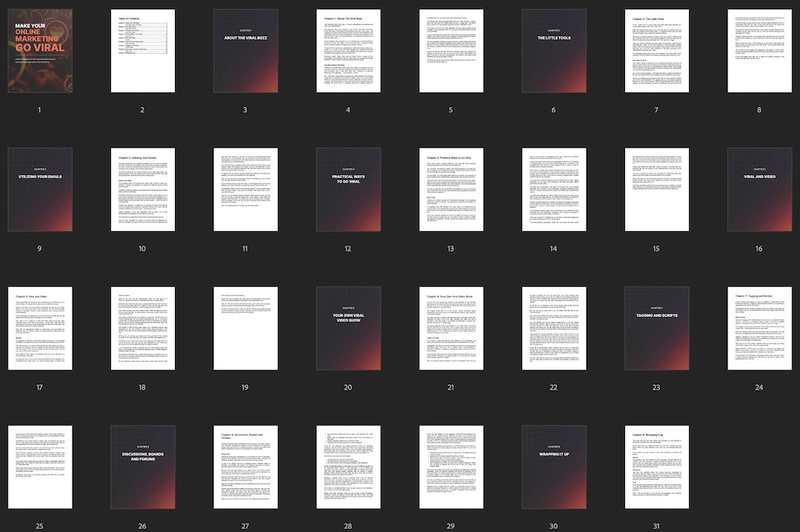The height and width of the screenshot is (532, 800).
Task: Open Chapter 8 text page numbered 27
Action: coord(245,466)
